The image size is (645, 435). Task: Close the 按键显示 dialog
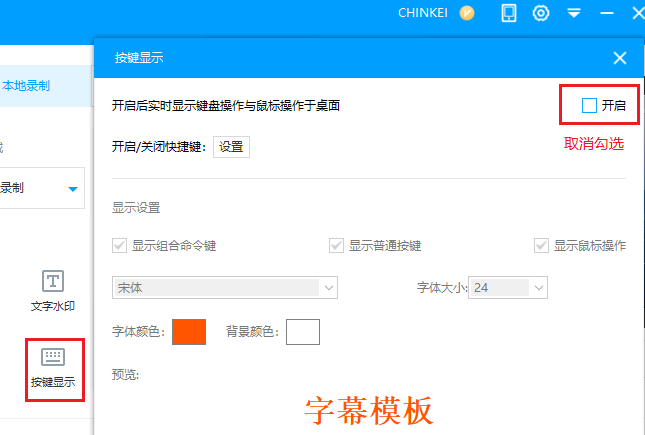[620, 58]
